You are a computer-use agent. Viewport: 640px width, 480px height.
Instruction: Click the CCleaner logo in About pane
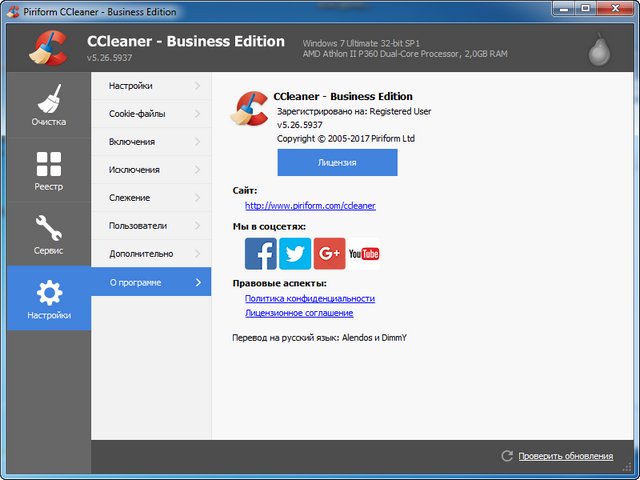[249, 108]
